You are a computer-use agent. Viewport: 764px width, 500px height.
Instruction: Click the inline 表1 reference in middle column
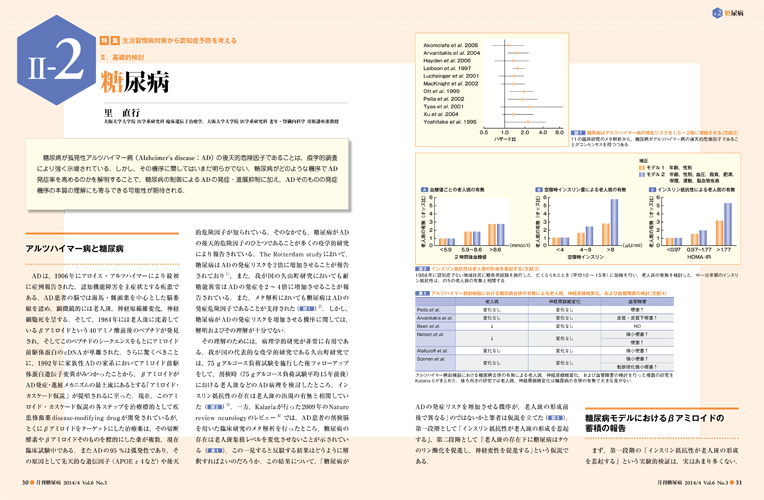[x=214, y=451]
